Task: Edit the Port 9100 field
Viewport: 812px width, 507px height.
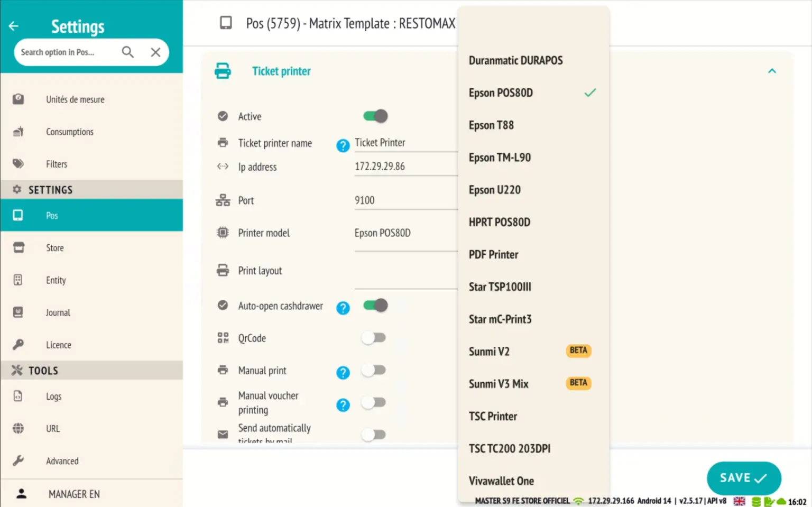Action: 406,200
